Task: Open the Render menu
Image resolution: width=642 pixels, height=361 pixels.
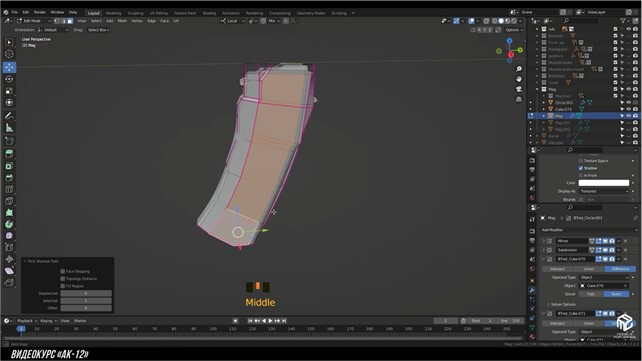Action: [x=40, y=12]
